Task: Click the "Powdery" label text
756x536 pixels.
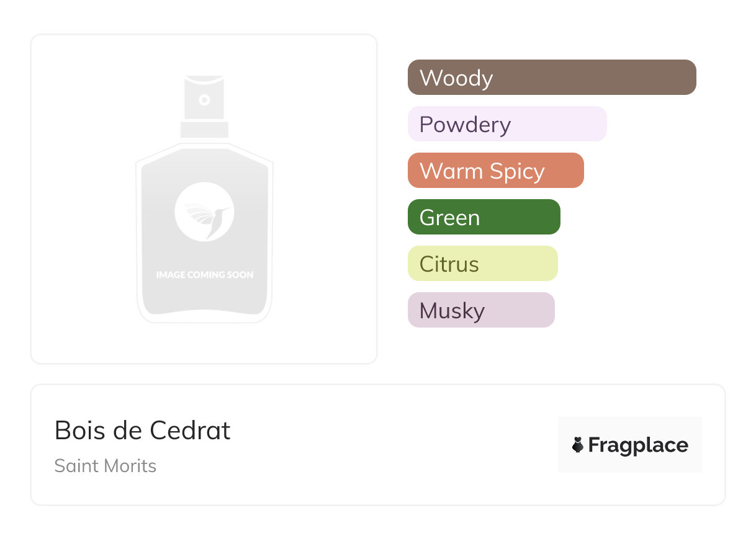Action: pos(465,125)
